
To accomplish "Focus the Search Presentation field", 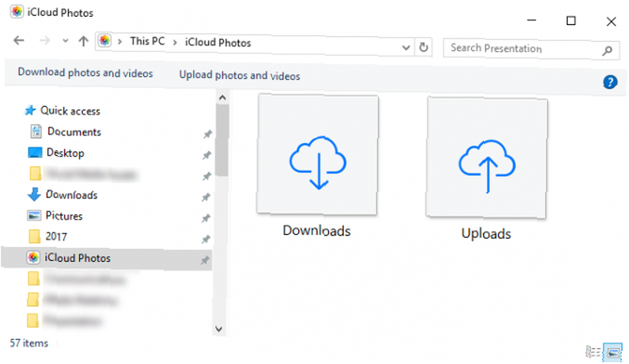I will (531, 49).
